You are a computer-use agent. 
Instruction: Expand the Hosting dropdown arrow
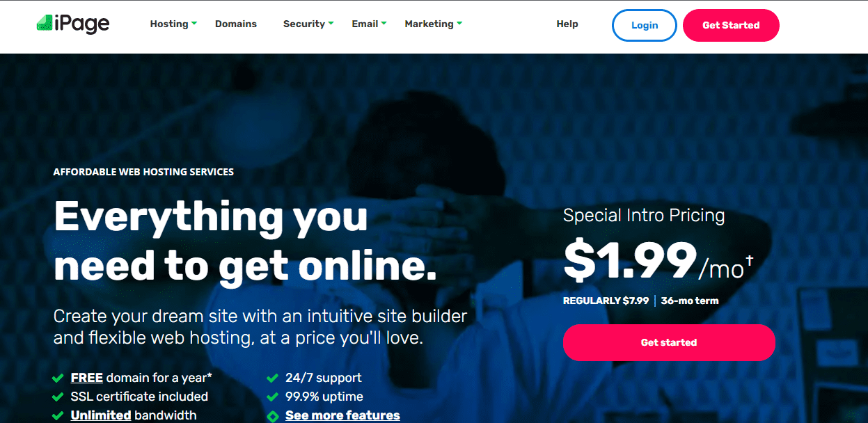pos(194,24)
